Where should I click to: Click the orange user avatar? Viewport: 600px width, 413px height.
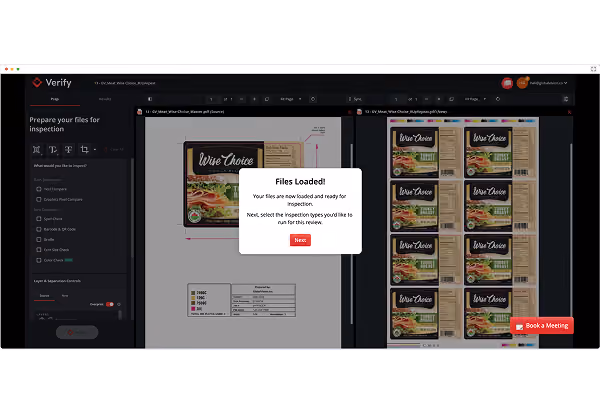[522, 83]
